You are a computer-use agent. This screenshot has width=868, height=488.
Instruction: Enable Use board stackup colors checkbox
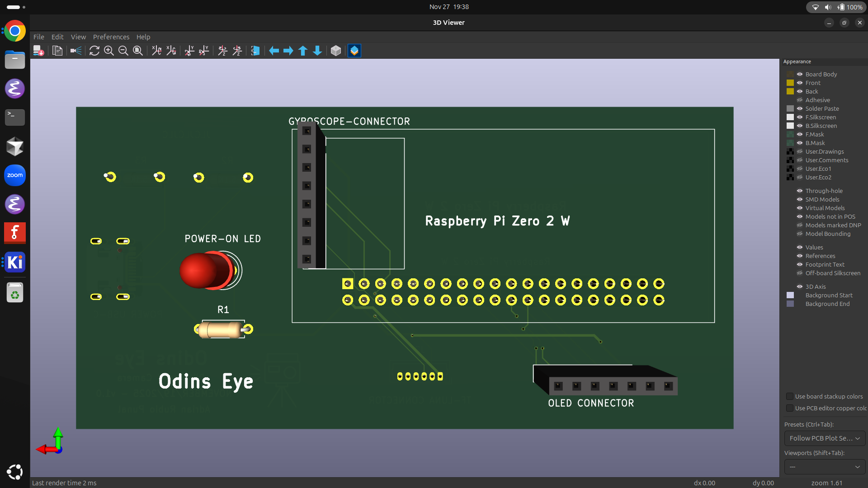[790, 396]
